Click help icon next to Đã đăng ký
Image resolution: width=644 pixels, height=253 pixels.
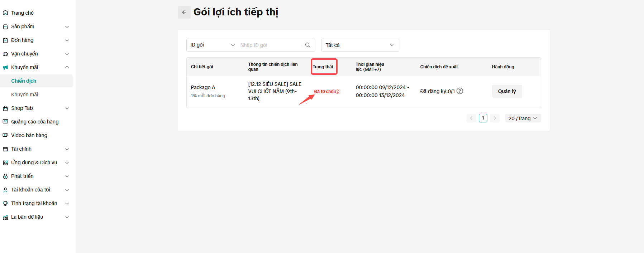(x=460, y=91)
